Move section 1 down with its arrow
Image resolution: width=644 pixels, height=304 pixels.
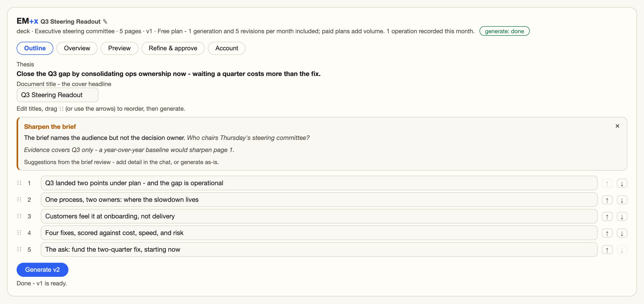coord(622,183)
